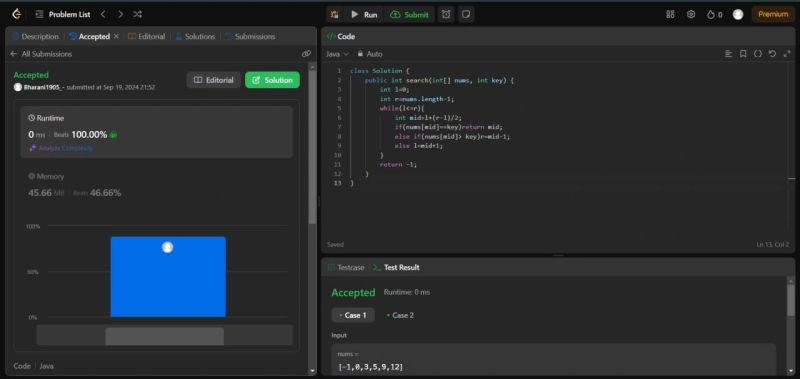Select the Case 2 test case
The height and width of the screenshot is (379, 800).
[400, 315]
